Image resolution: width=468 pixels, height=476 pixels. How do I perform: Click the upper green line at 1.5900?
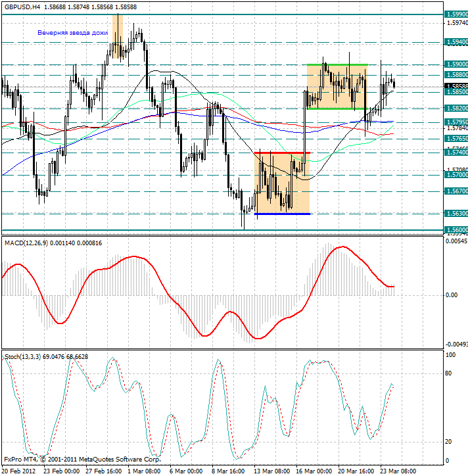pyautogui.click(x=337, y=64)
